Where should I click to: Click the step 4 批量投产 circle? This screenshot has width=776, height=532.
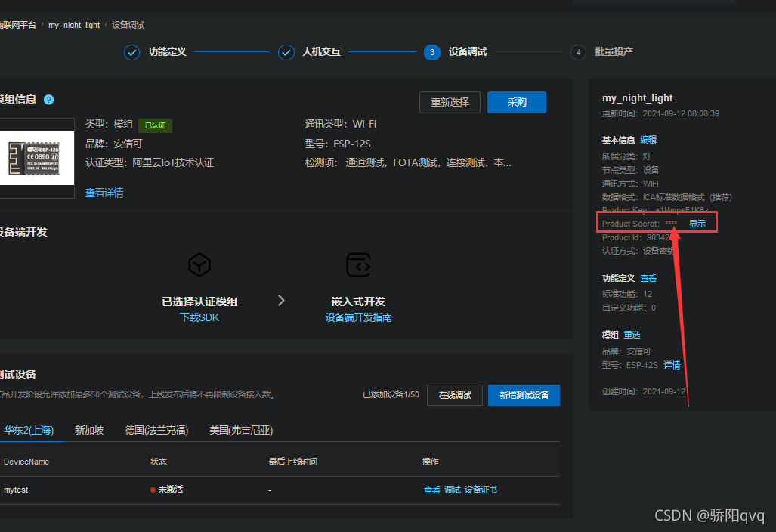pos(578,52)
